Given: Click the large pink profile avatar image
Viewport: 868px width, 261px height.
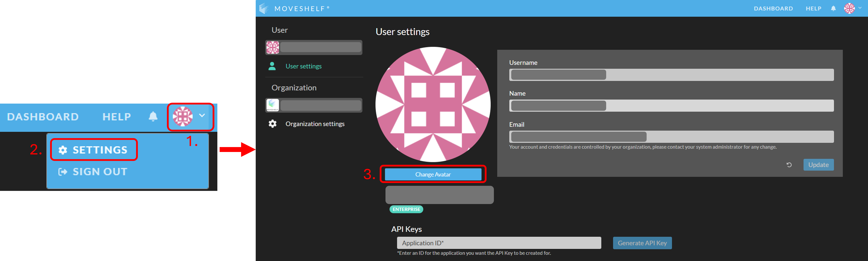Looking at the screenshot, I should pos(433,104).
